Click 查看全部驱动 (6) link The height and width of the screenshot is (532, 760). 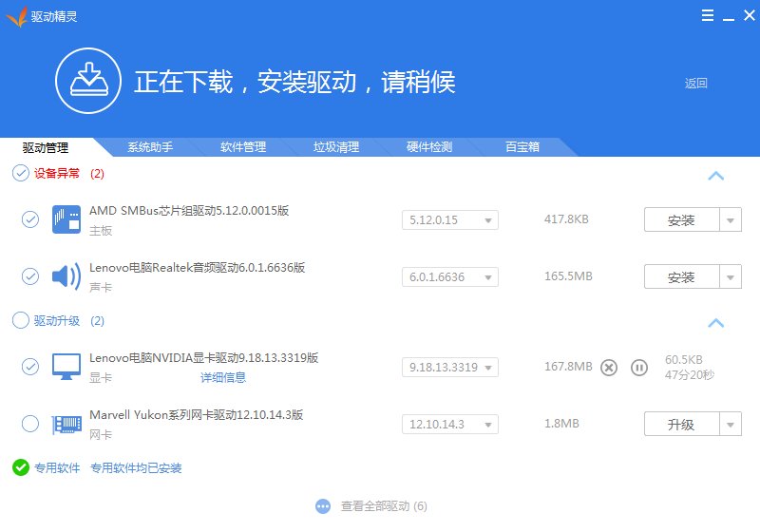point(384,506)
